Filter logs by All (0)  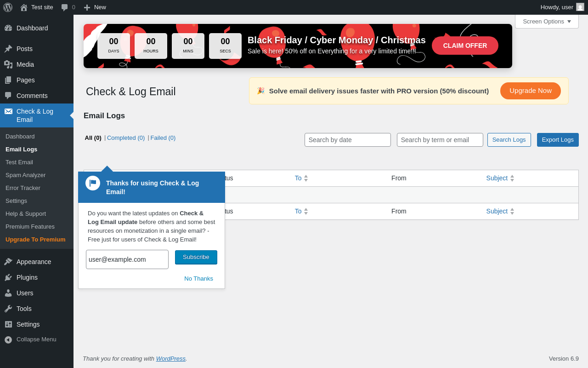(x=93, y=138)
